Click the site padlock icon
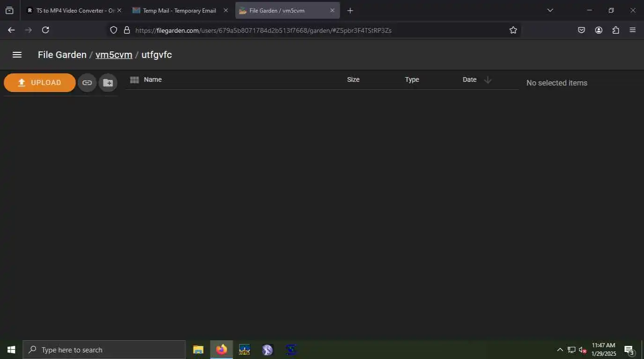 (126, 30)
